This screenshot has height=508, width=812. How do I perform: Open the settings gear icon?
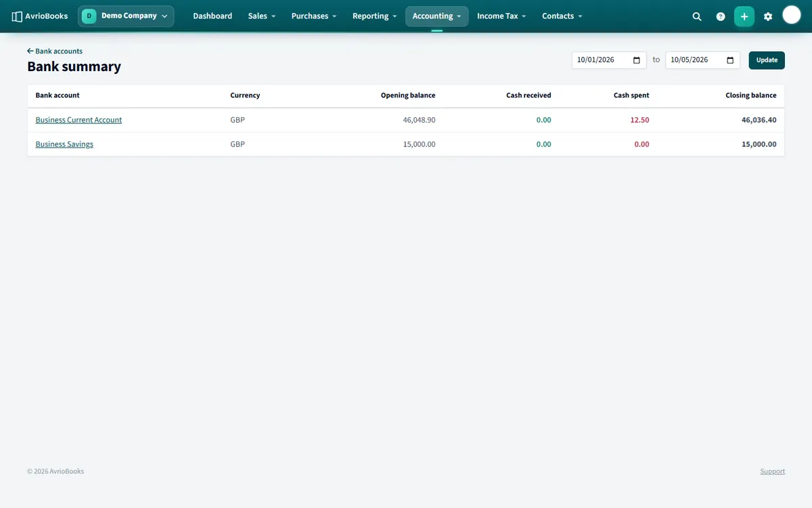(768, 16)
